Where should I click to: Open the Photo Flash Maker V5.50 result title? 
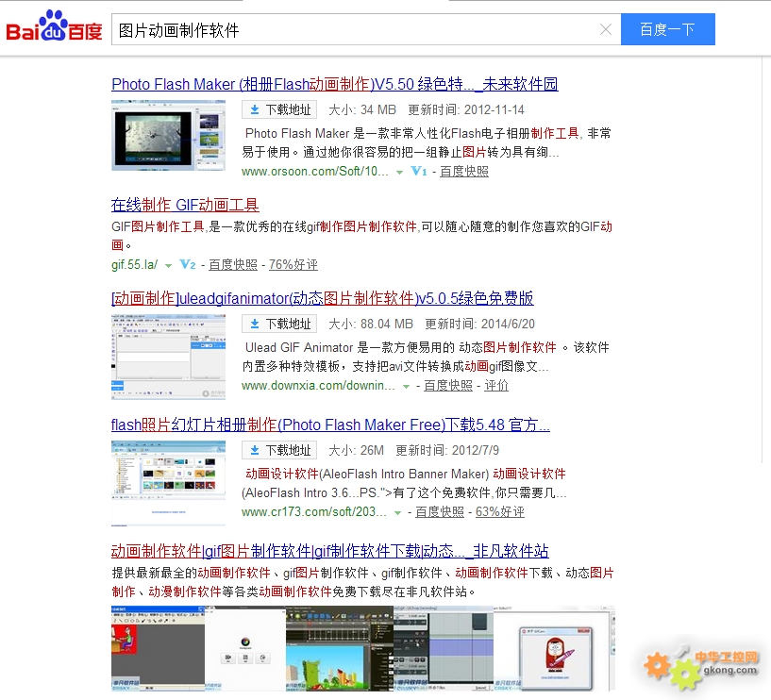(x=335, y=84)
